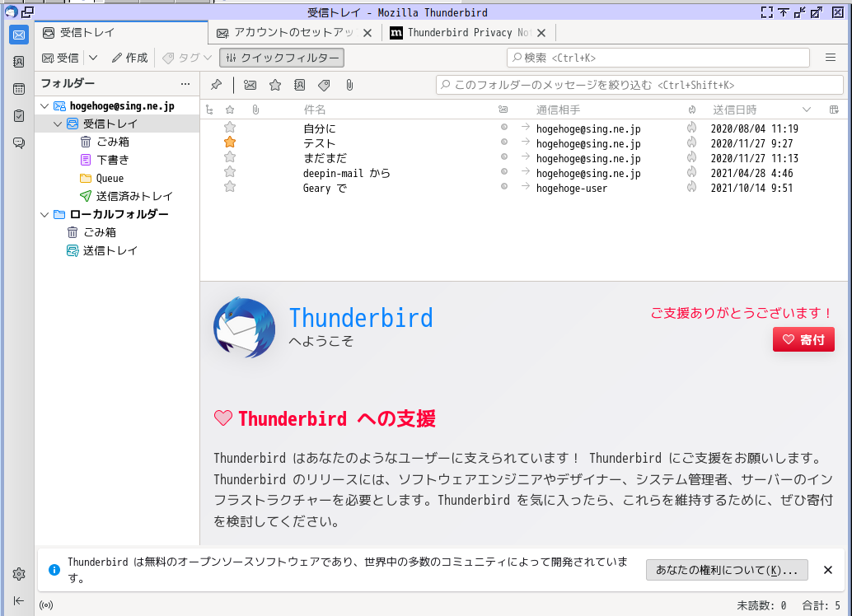Collapse the spaces toolbar with arrow icon
This screenshot has height=616, width=852.
coord(19,600)
